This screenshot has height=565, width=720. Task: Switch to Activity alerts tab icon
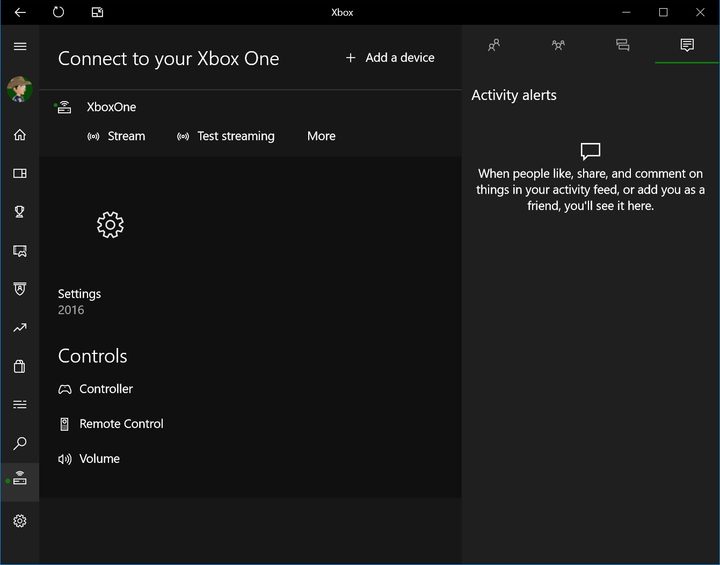click(x=687, y=45)
